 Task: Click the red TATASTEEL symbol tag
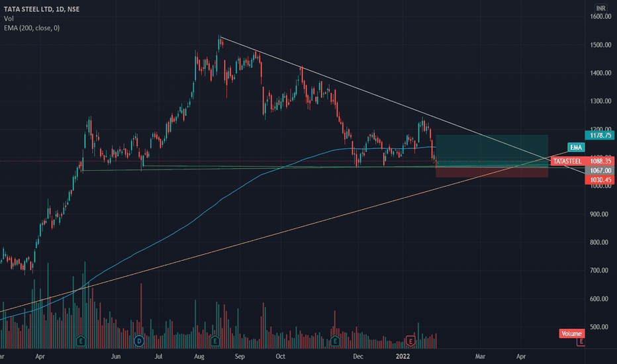coord(567,161)
